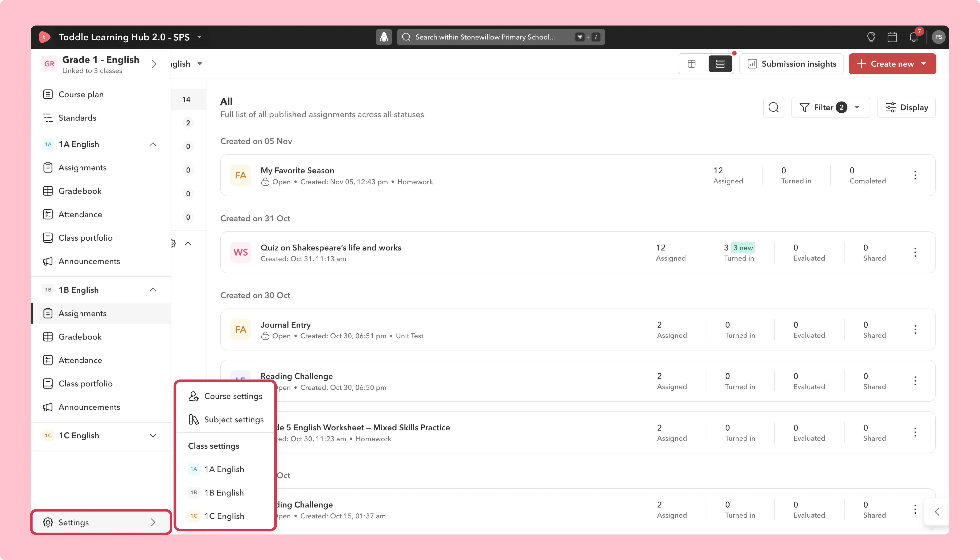Click the Create new button

[892, 64]
